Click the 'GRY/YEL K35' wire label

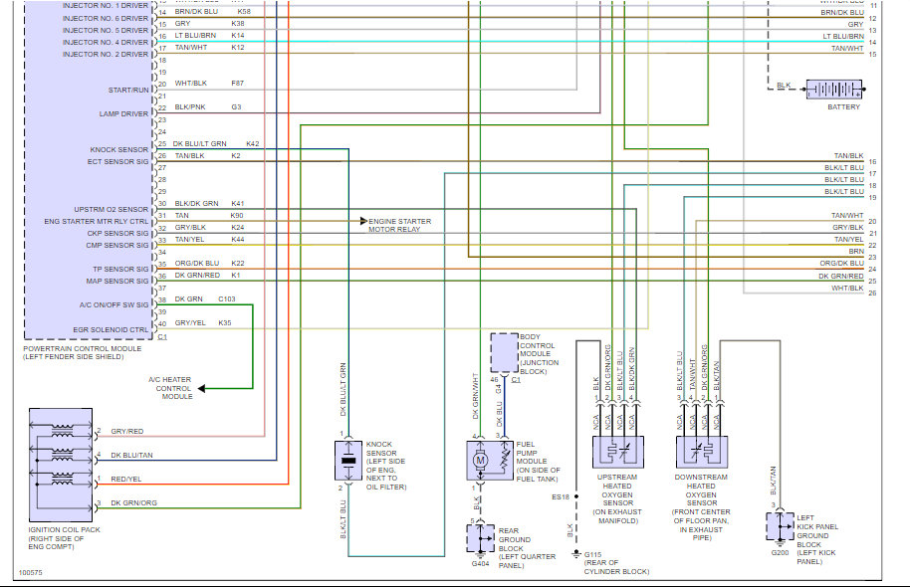click(x=203, y=323)
